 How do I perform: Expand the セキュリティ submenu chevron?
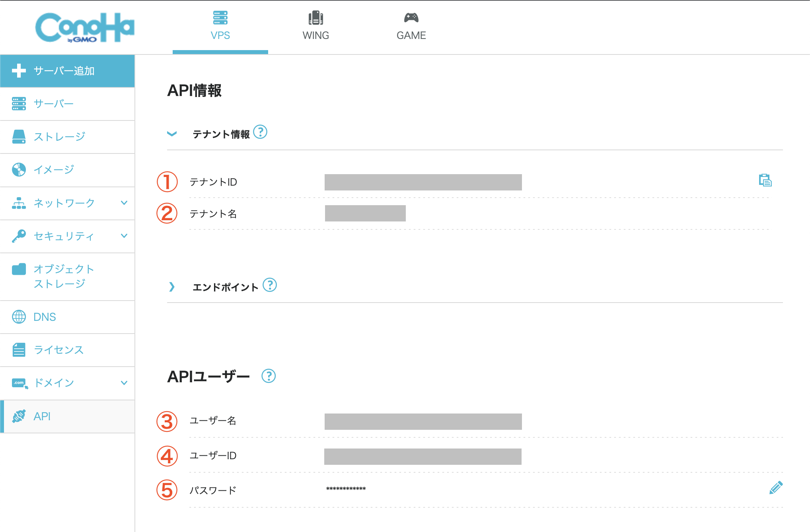[124, 236]
